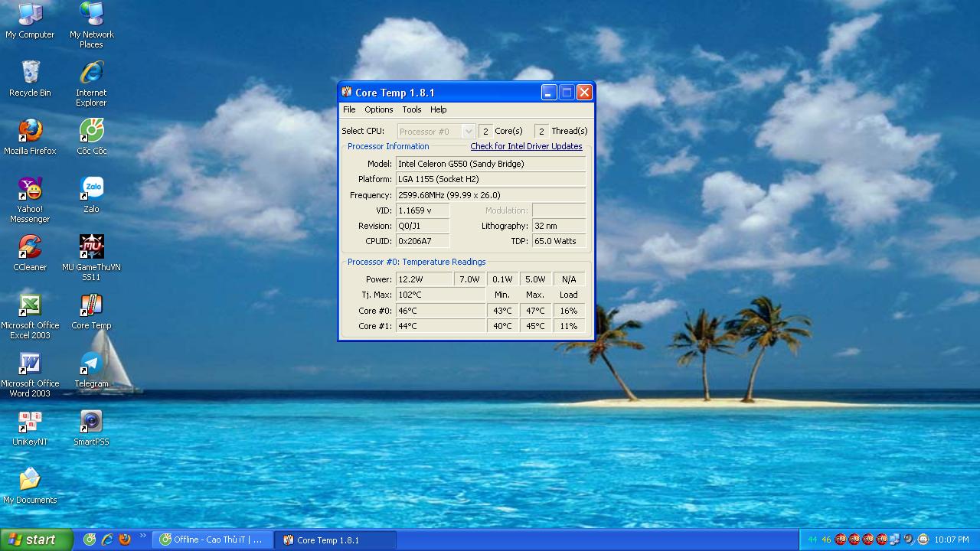Expand the quick launch overflow chevron

pyautogui.click(x=142, y=536)
